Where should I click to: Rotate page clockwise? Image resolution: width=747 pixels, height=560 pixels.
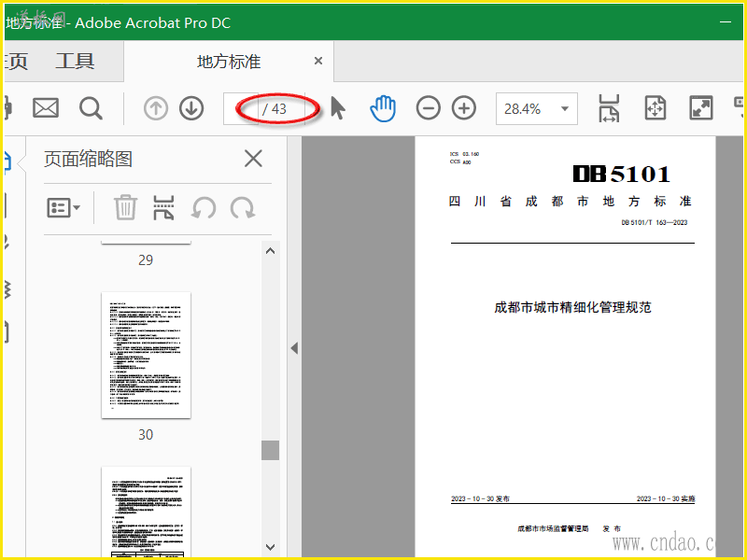[x=243, y=208]
